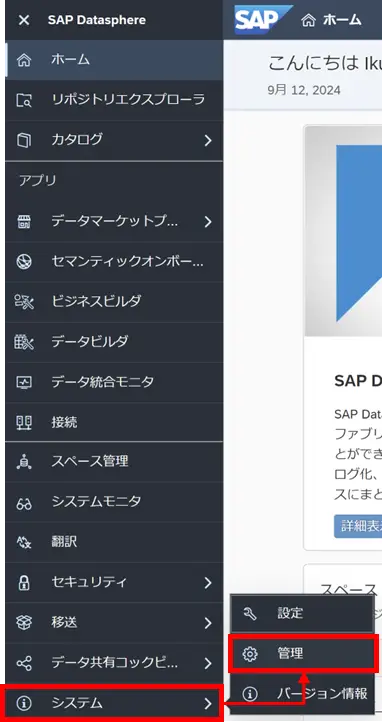The image size is (382, 722).
Task: Click the Security padlock icon
Action: click(x=23, y=582)
